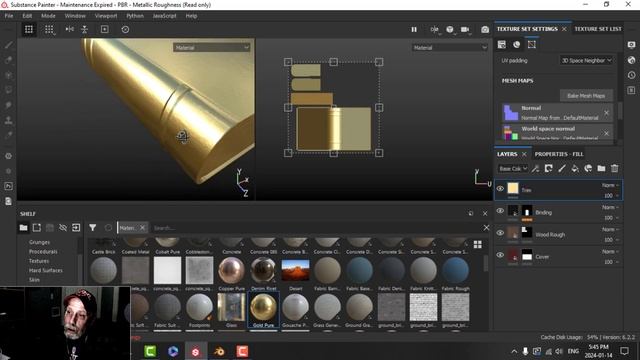640x360 pixels.
Task: Click the Trim layer color swatch
Action: tap(513, 188)
